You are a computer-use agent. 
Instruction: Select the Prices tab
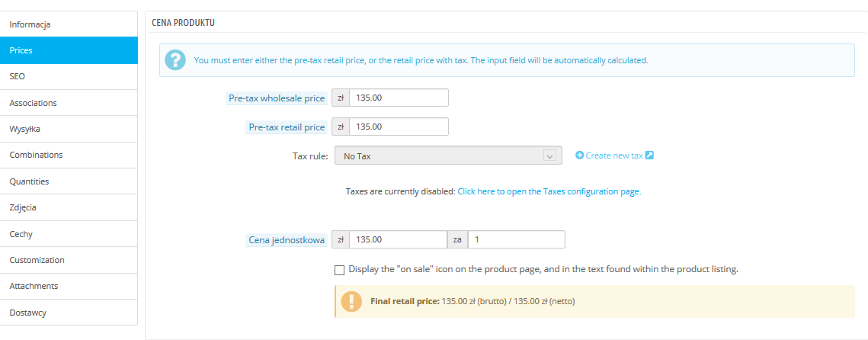[69, 50]
